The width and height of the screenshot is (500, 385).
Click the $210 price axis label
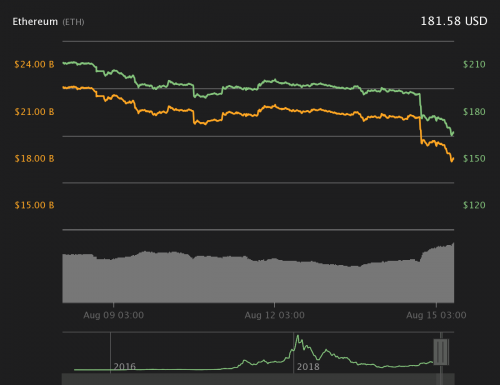pyautogui.click(x=474, y=64)
